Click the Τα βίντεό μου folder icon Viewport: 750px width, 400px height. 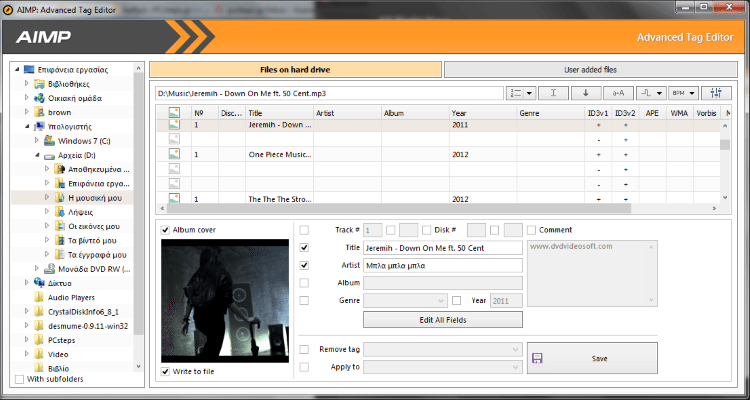pyautogui.click(x=59, y=240)
